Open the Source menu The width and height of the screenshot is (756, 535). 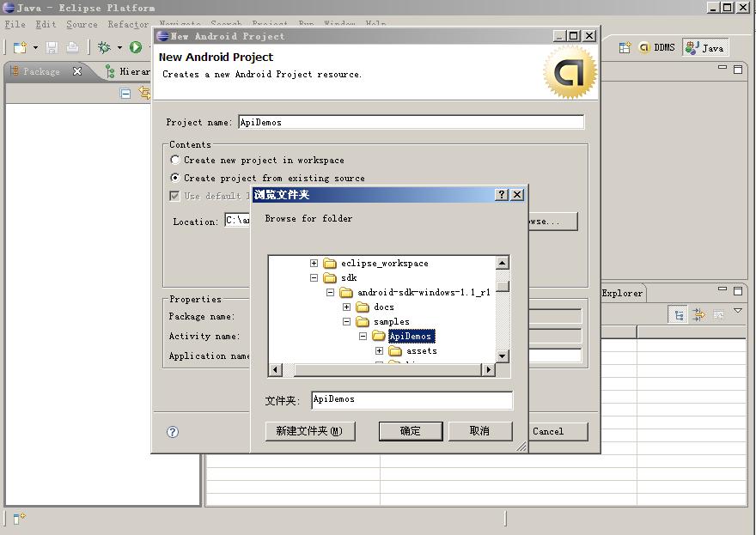(82, 24)
